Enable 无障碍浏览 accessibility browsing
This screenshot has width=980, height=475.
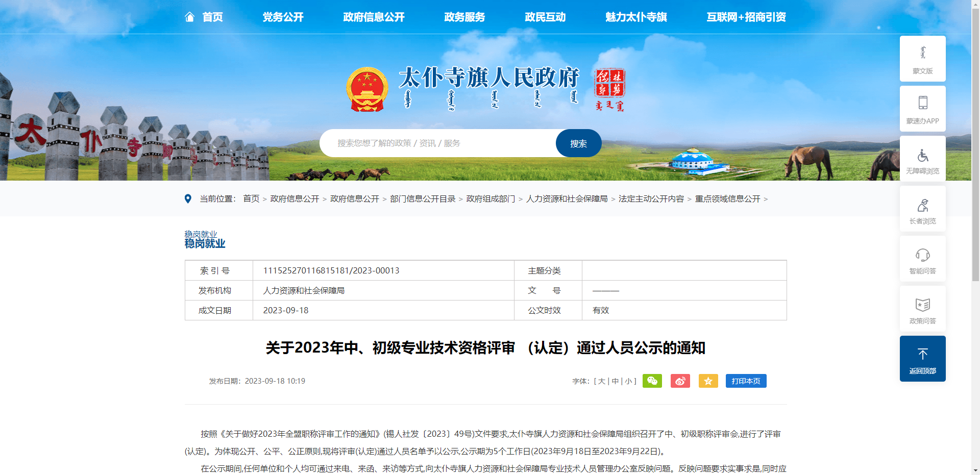(x=922, y=158)
